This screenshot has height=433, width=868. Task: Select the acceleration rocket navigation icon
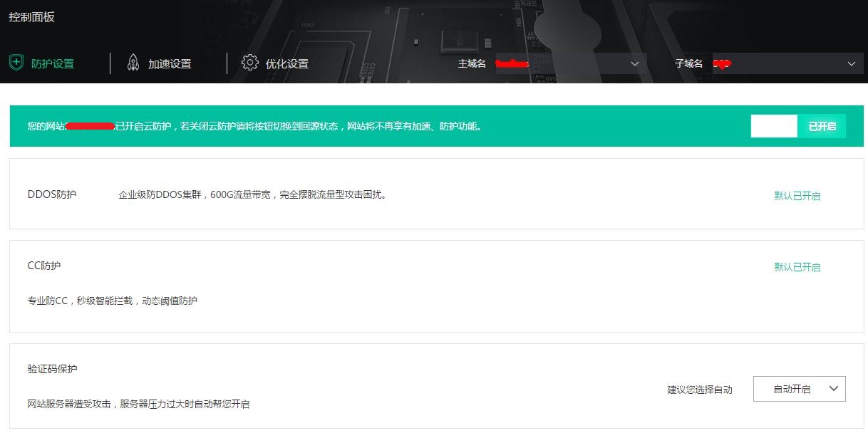(132, 63)
